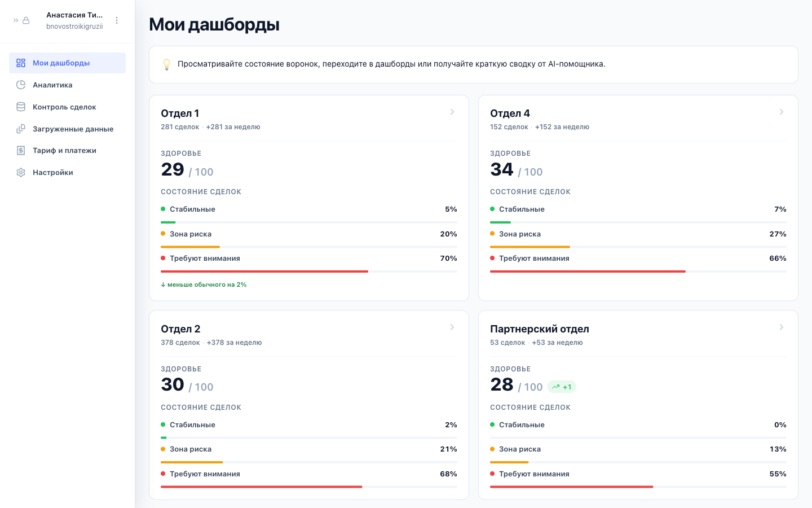Click Отдел 2 Требуют внимания 68% progress bar
This screenshot has height=508, width=812.
tap(309, 487)
